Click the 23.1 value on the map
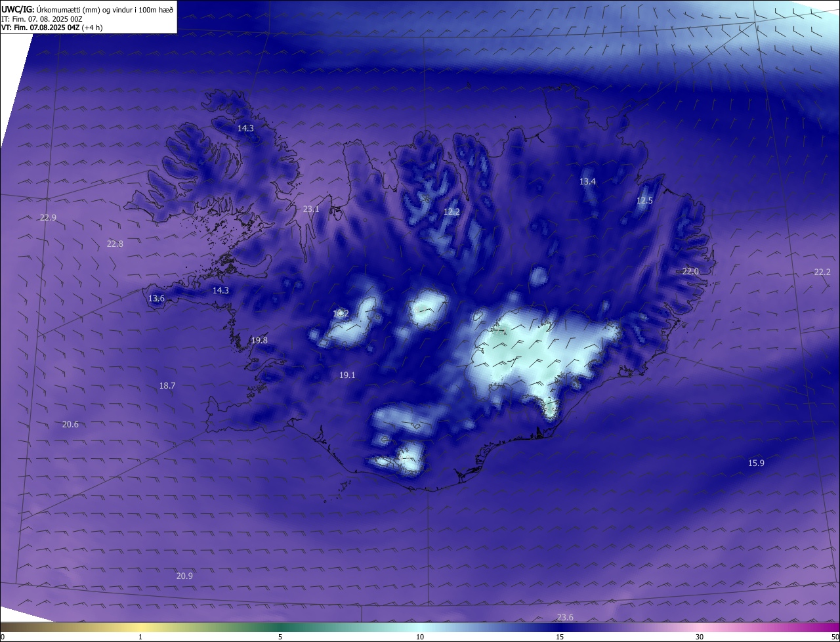This screenshot has height=642, width=840. click(x=311, y=209)
